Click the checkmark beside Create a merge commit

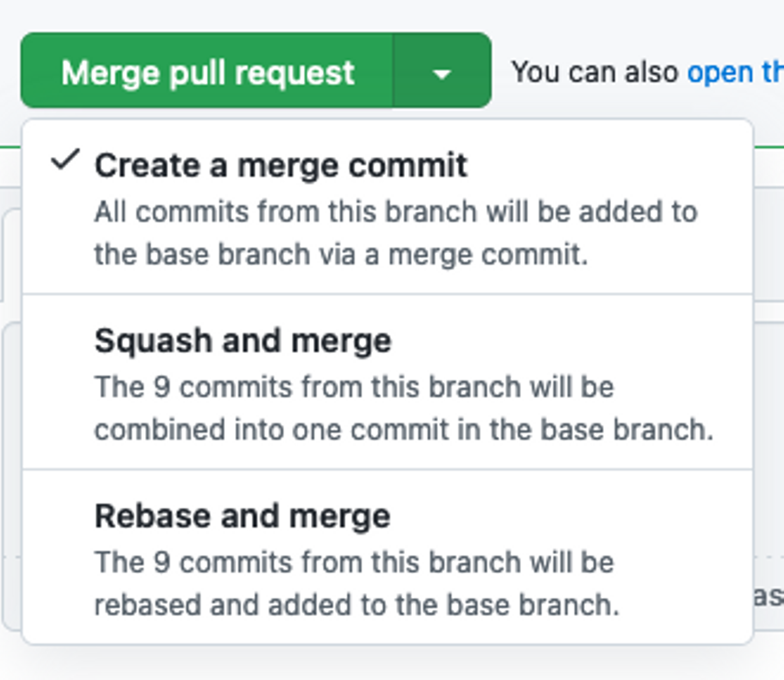tap(65, 161)
